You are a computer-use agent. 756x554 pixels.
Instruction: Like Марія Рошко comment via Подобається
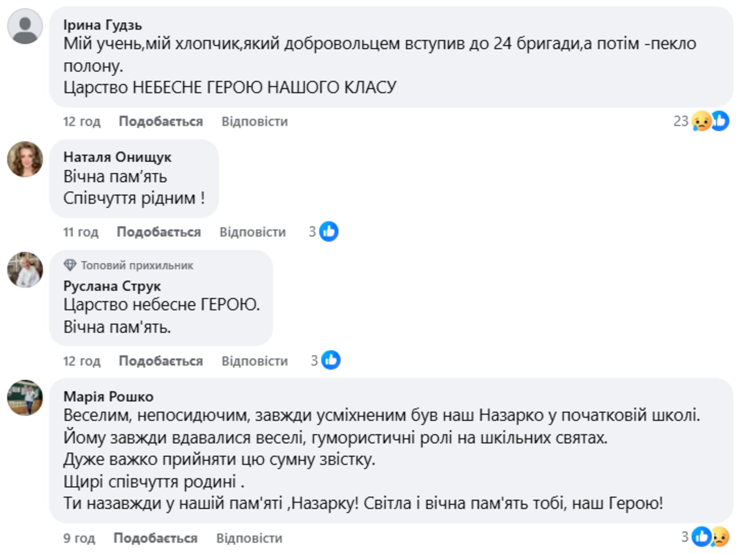pyautogui.click(x=156, y=538)
